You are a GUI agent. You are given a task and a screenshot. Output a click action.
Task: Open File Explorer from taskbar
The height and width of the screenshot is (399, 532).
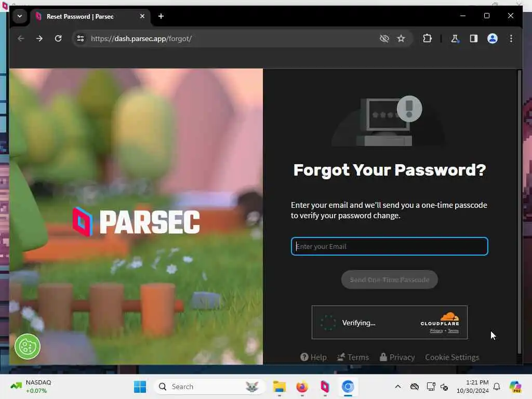click(x=279, y=387)
